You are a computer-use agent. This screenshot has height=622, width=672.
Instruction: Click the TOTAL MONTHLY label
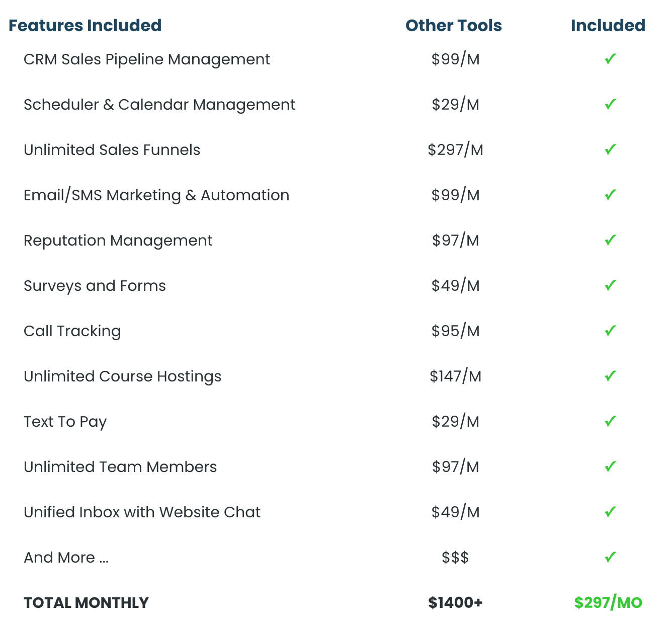(x=86, y=603)
